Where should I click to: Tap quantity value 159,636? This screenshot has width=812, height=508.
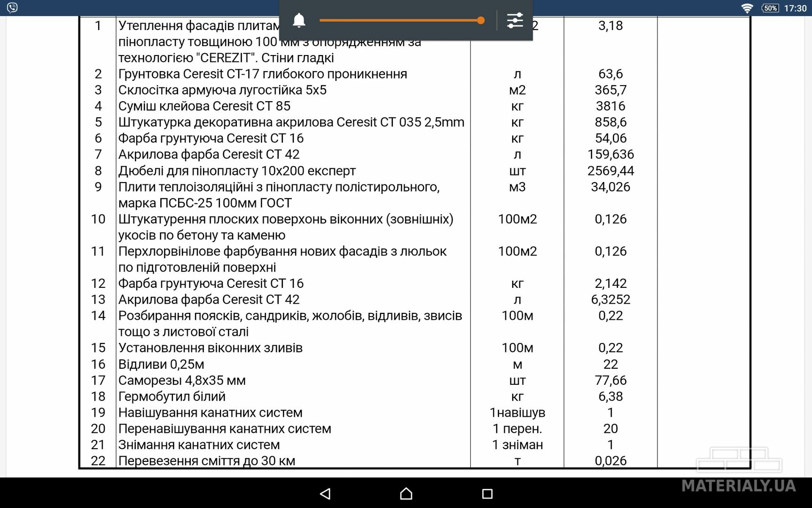tap(610, 154)
